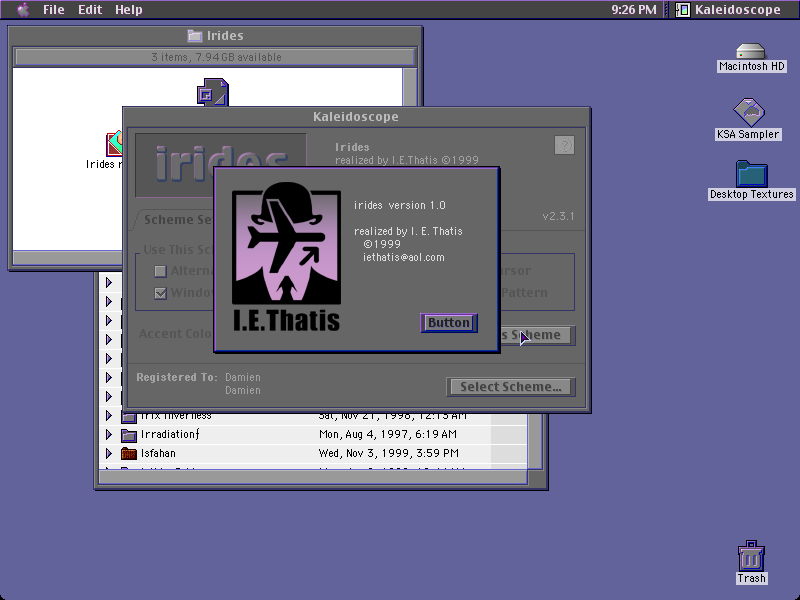
Task: Click the question mark help icon in Kaleidoscope
Action: click(x=564, y=145)
